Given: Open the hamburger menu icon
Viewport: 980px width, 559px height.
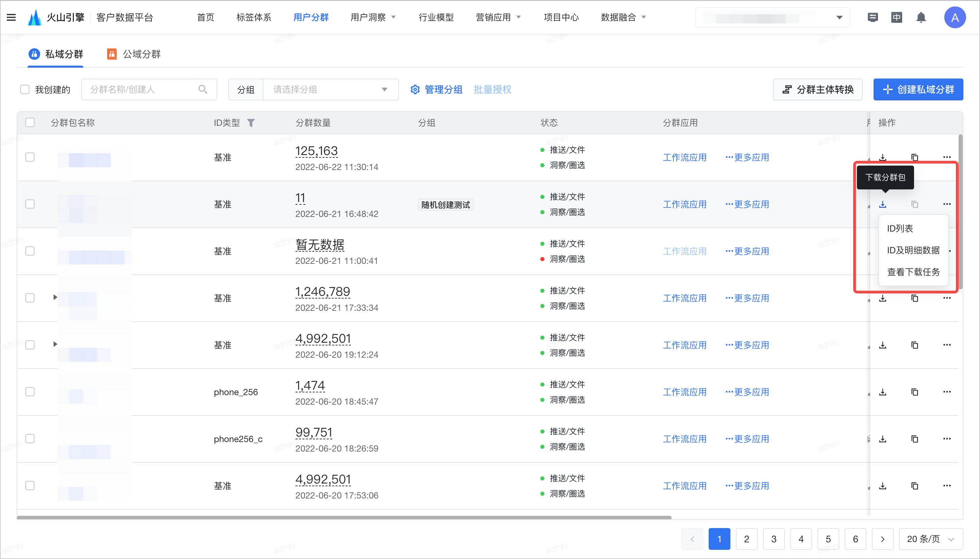Looking at the screenshot, I should pos(11,17).
